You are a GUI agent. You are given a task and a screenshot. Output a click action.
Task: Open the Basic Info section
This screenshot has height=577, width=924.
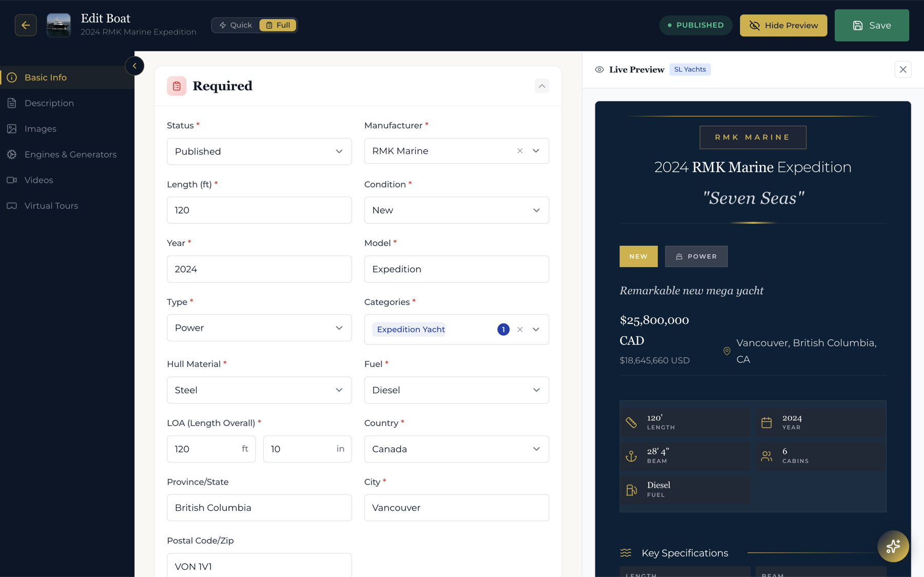[67, 78]
